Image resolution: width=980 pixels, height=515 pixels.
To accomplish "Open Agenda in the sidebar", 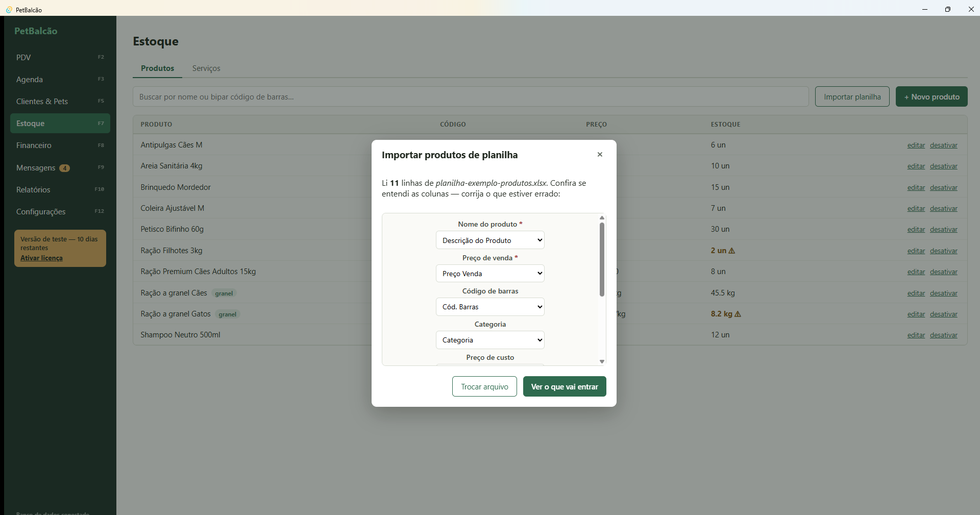I will pos(60,79).
